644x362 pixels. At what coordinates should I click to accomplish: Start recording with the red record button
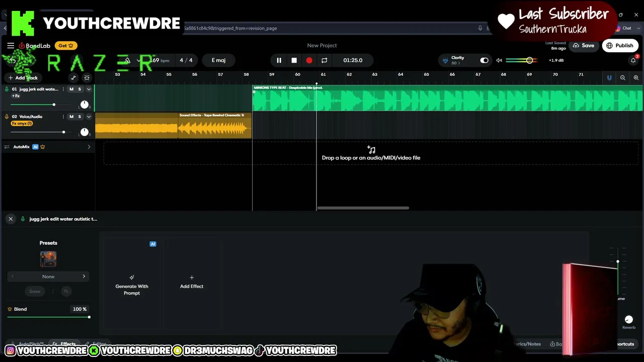pyautogui.click(x=309, y=60)
